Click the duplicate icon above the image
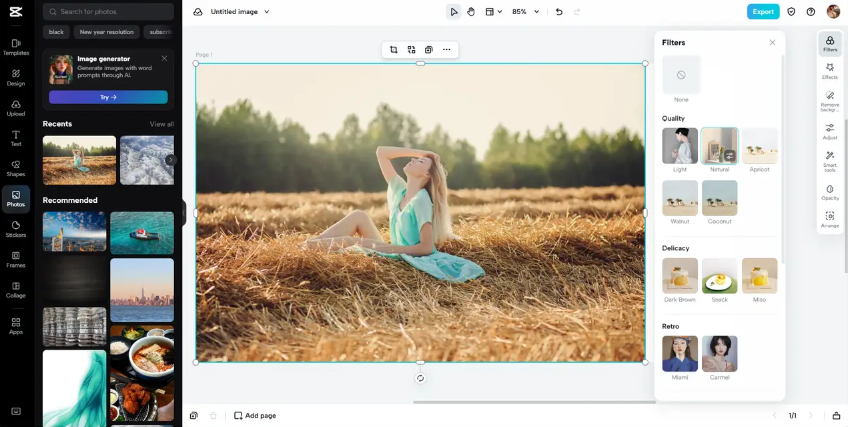The image size is (848, 427). point(428,50)
